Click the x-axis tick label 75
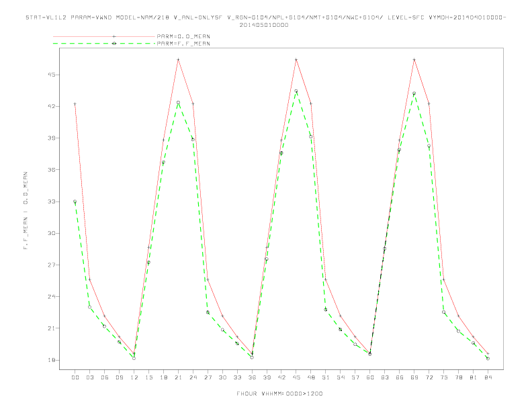This screenshot has width=532, height=411. tap(443, 377)
